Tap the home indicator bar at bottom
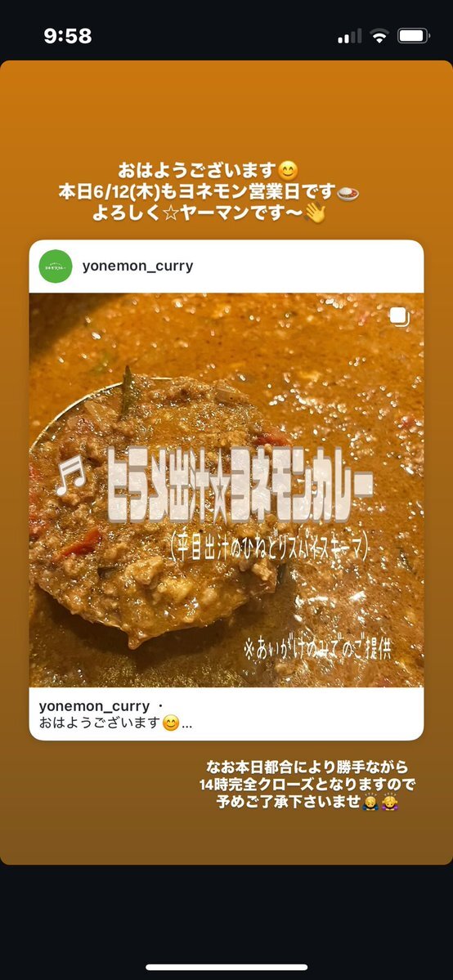Image resolution: width=453 pixels, height=980 pixels. click(x=226, y=968)
